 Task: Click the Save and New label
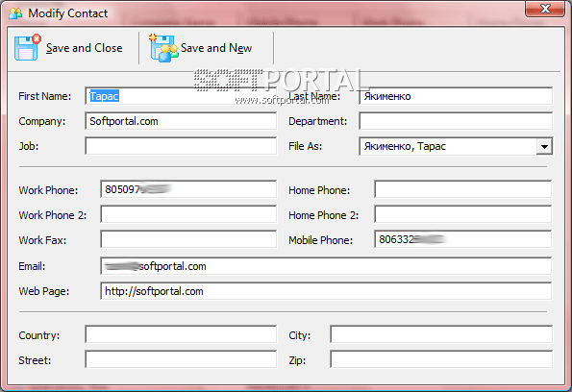point(216,48)
